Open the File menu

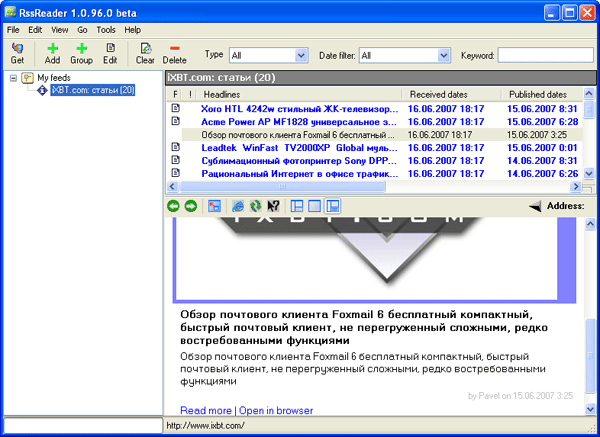click(13, 30)
